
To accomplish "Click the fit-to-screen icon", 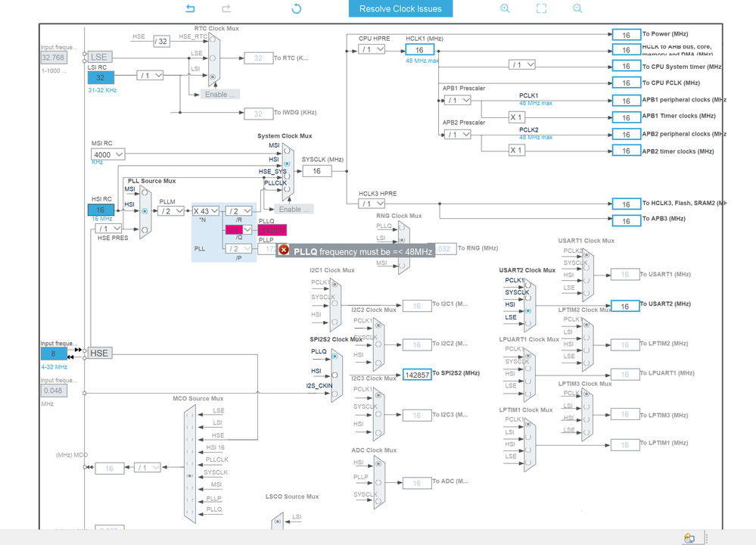I will tap(541, 8).
